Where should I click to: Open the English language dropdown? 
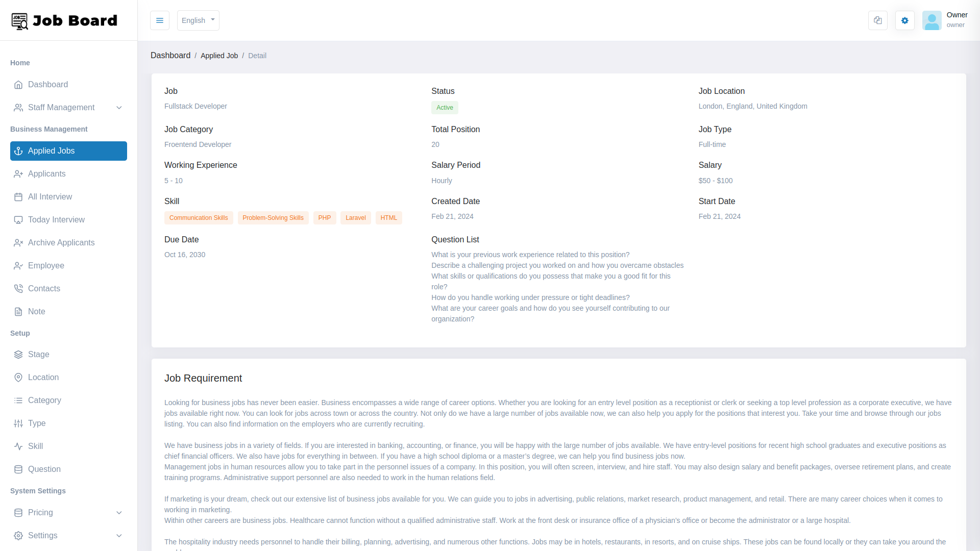(198, 20)
